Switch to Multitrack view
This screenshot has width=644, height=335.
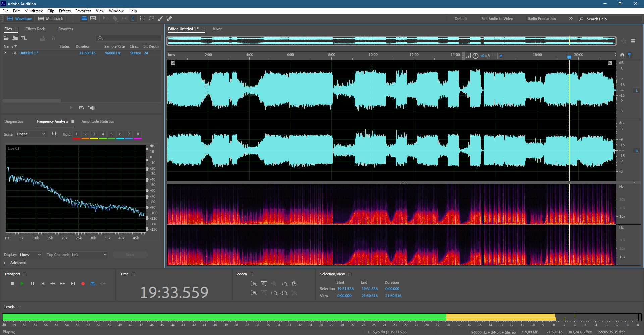click(x=51, y=19)
